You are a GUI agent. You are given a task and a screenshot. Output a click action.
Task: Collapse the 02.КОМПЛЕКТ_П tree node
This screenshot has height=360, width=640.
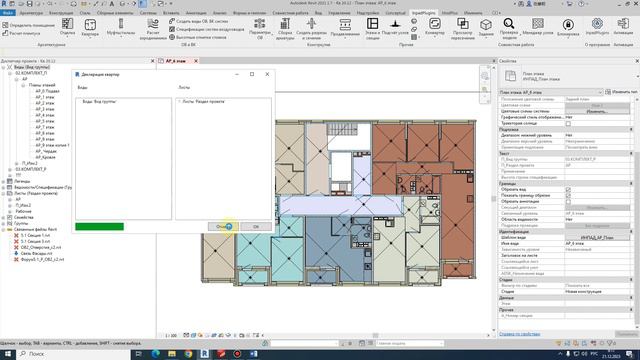[10, 73]
